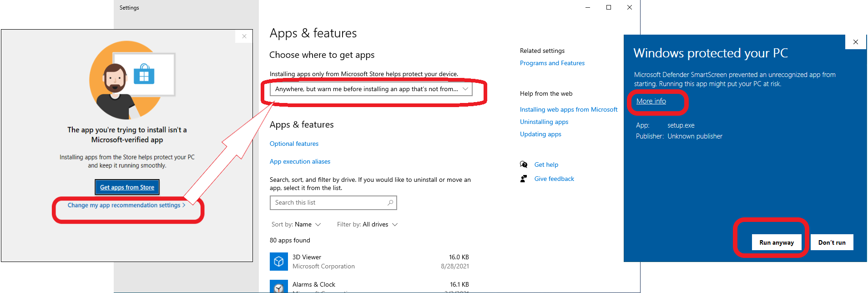Open Change my app recommendation settings
Screen dimensions: 868x293
click(126, 206)
